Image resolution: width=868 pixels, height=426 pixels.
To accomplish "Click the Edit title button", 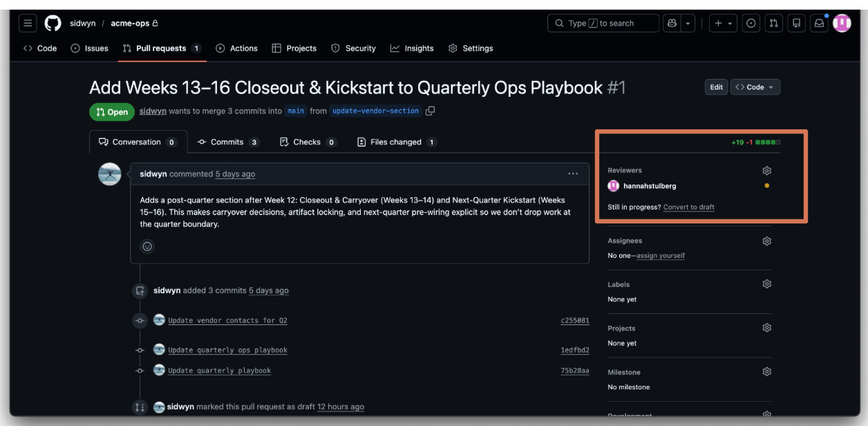I will 717,87.
